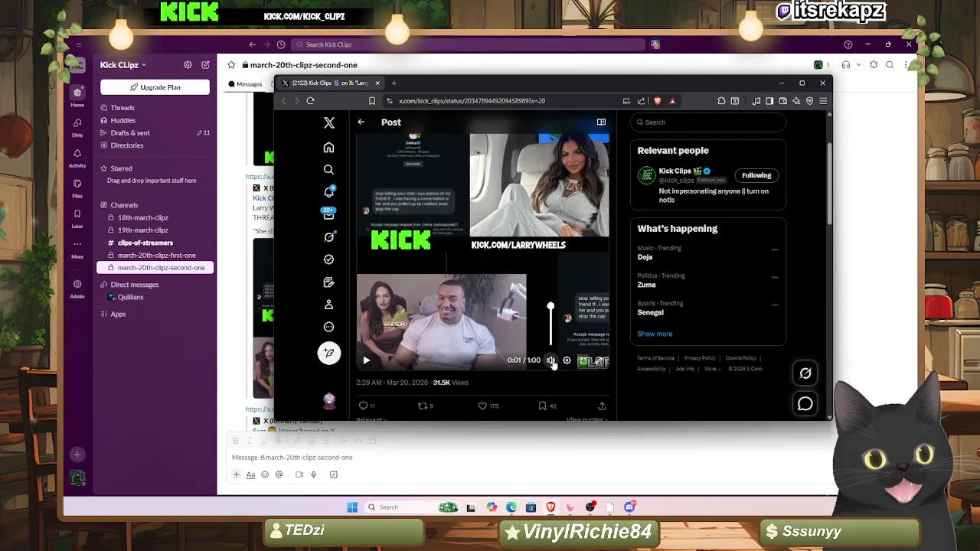
Task: Open Slack sidebar preferences gear icon
Action: pos(188,65)
